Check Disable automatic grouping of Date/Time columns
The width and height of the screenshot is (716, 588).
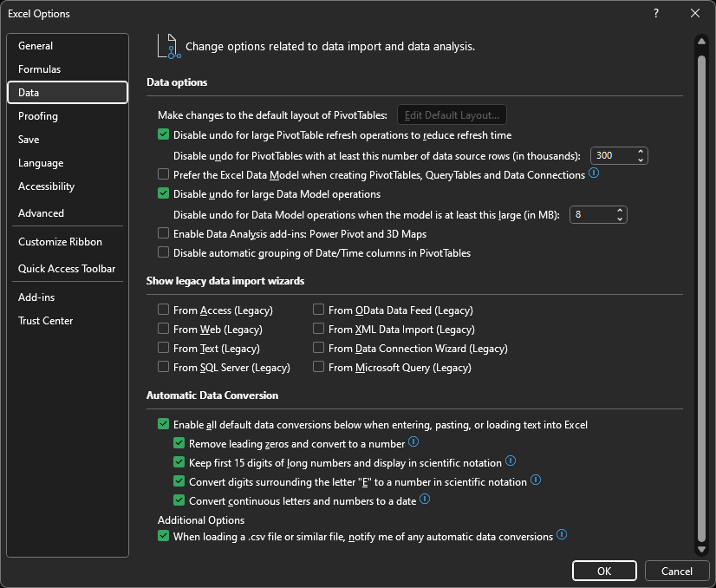point(164,252)
